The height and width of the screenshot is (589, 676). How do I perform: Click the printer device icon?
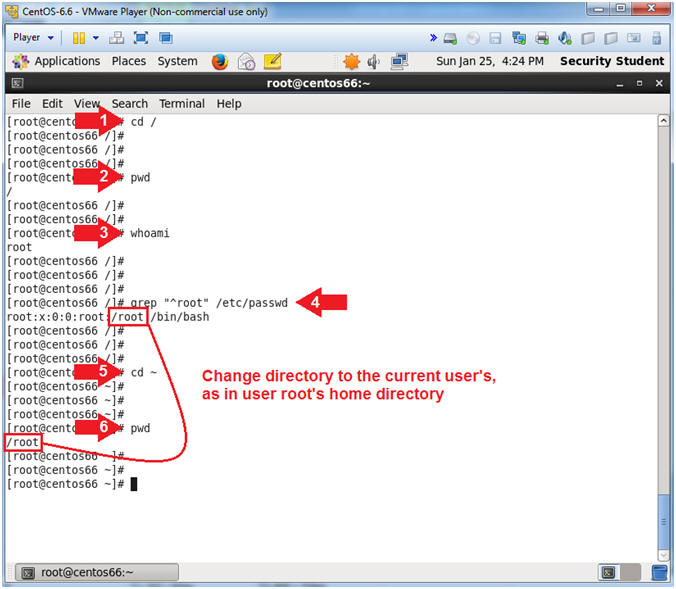542,38
